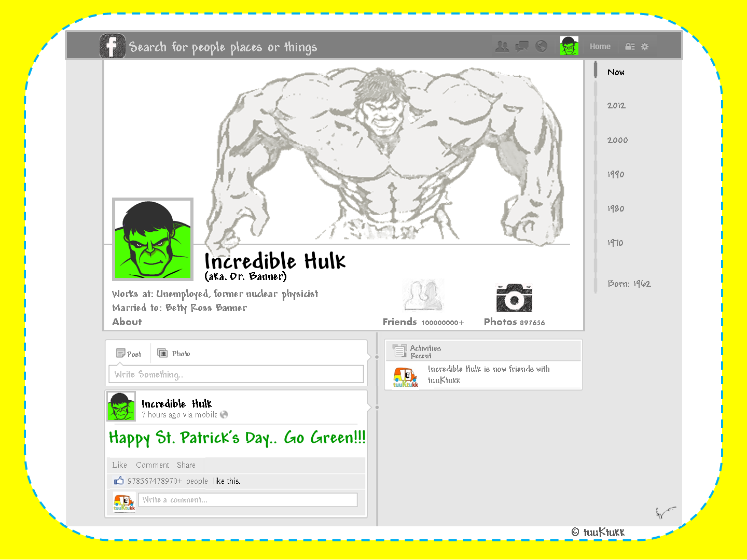747x560 pixels.
Task: Click the Hulk avatar in top bar
Action: 569,46
